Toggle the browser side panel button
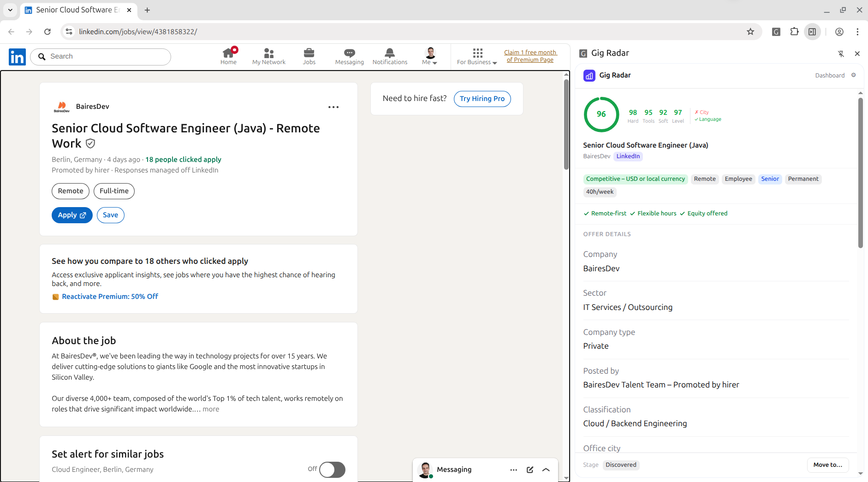868x482 pixels. [812, 32]
